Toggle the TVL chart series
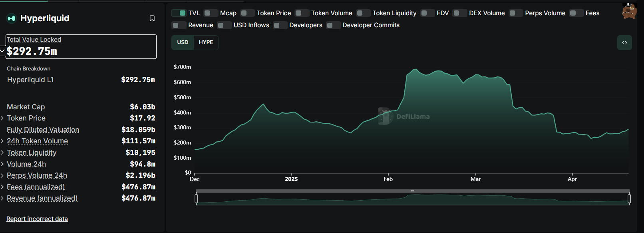Screen dimensions: 644x233 [x=179, y=13]
